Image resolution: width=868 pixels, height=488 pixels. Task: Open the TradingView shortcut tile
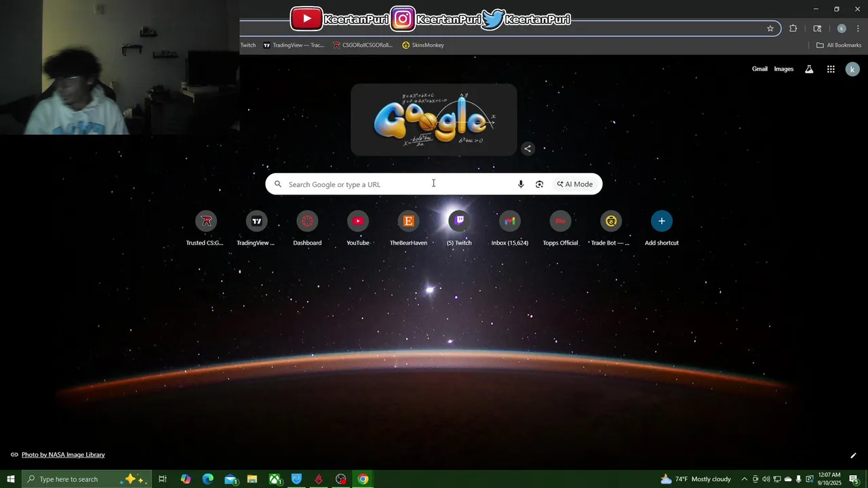(x=256, y=228)
